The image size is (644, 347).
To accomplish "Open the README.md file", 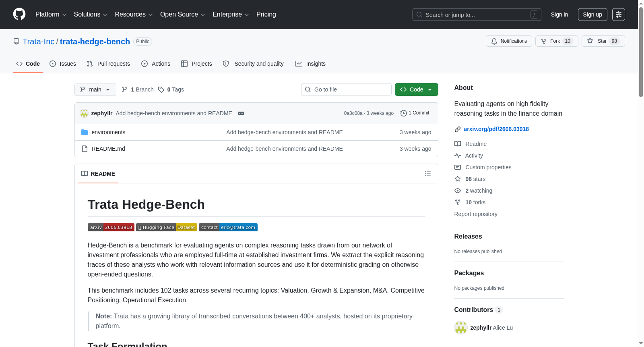I will pyautogui.click(x=108, y=149).
